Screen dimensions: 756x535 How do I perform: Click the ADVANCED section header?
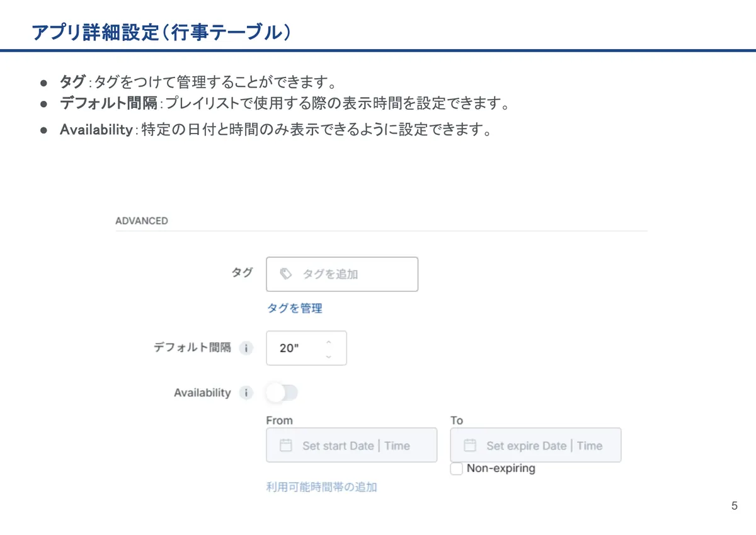click(x=142, y=221)
